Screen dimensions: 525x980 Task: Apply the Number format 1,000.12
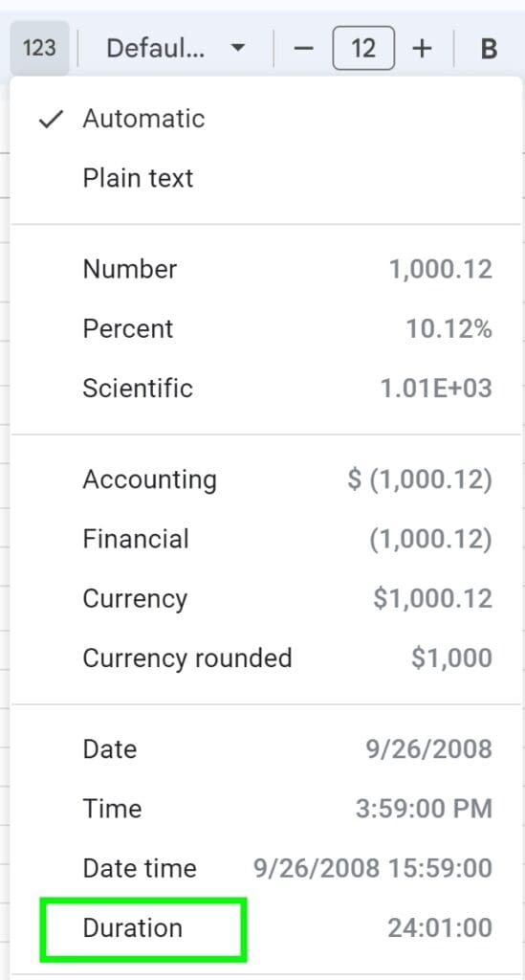(265, 269)
